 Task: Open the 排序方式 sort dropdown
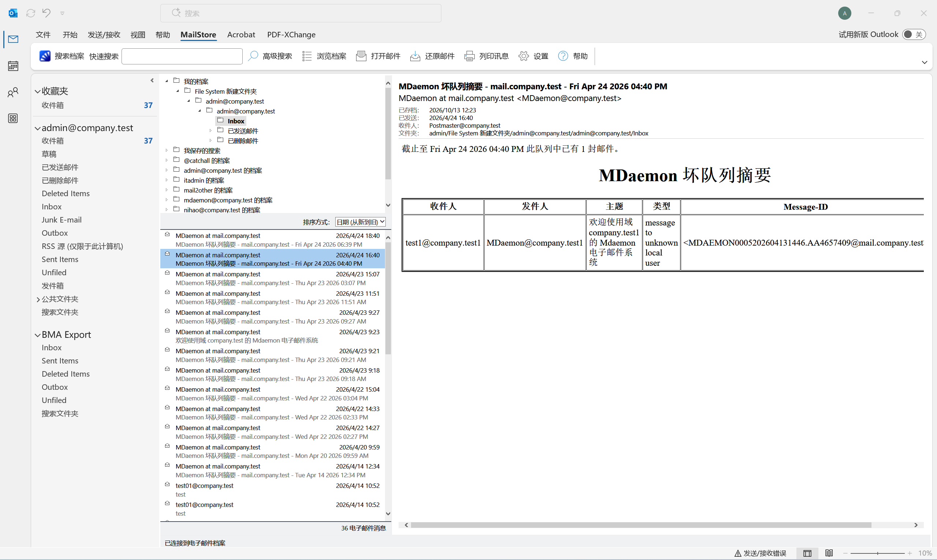(361, 222)
